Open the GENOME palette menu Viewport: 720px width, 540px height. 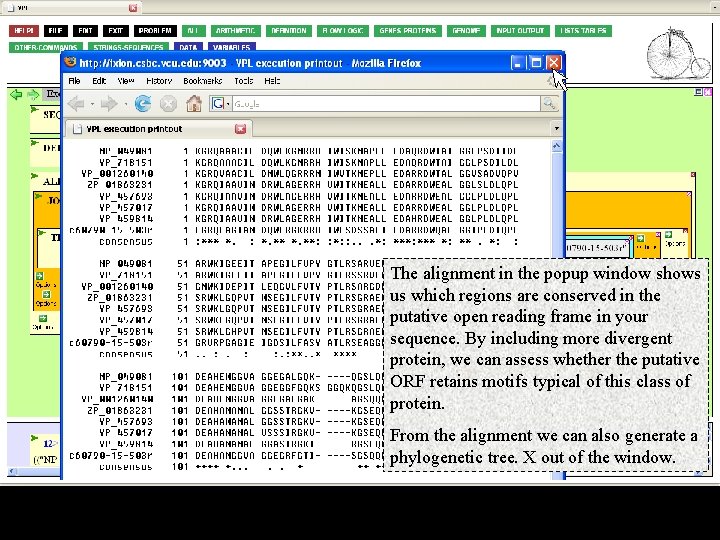tap(466, 31)
